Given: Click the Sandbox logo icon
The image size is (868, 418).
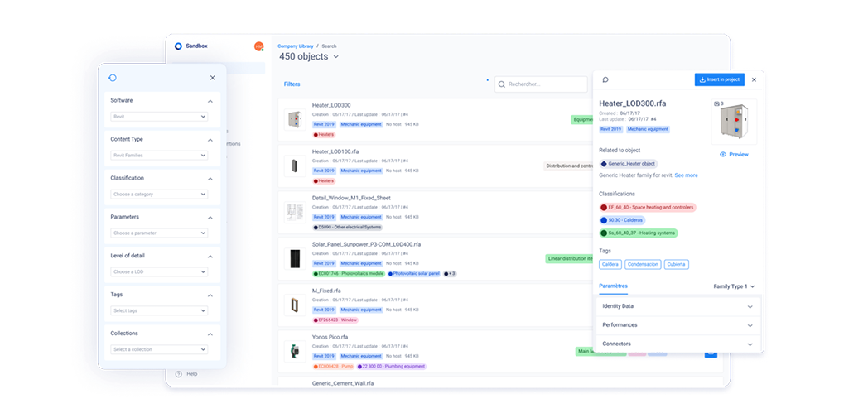Looking at the screenshot, I should click(178, 46).
